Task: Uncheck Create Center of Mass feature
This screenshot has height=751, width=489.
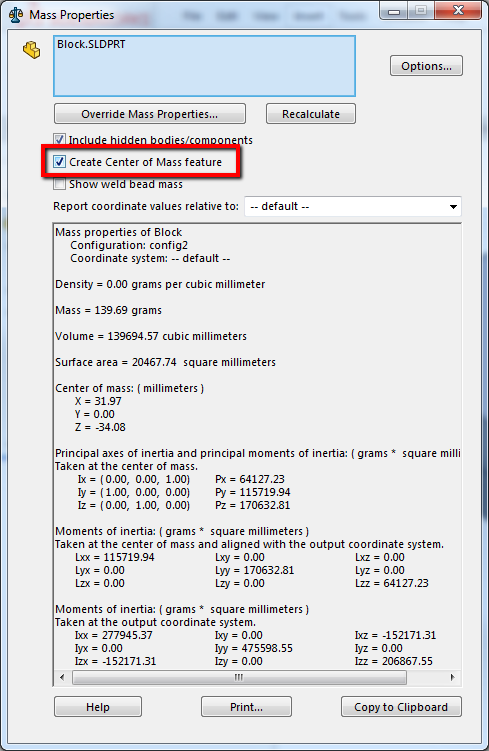Action: (59, 162)
